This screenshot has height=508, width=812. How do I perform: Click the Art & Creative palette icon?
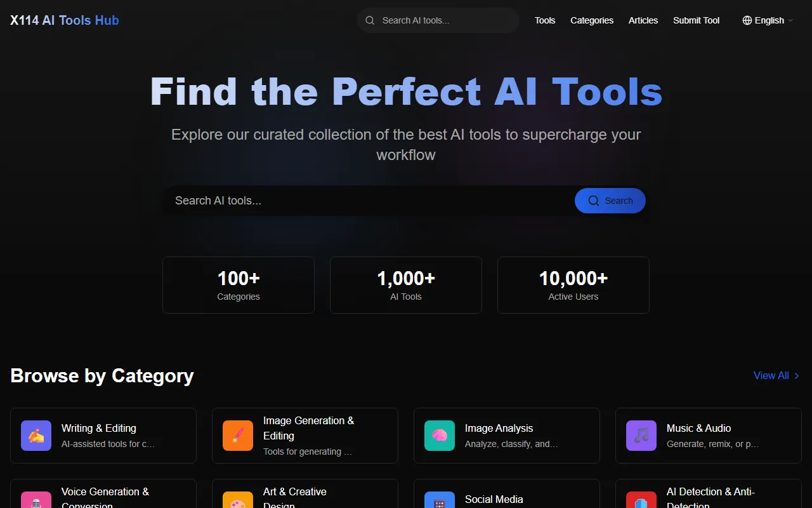tap(238, 501)
